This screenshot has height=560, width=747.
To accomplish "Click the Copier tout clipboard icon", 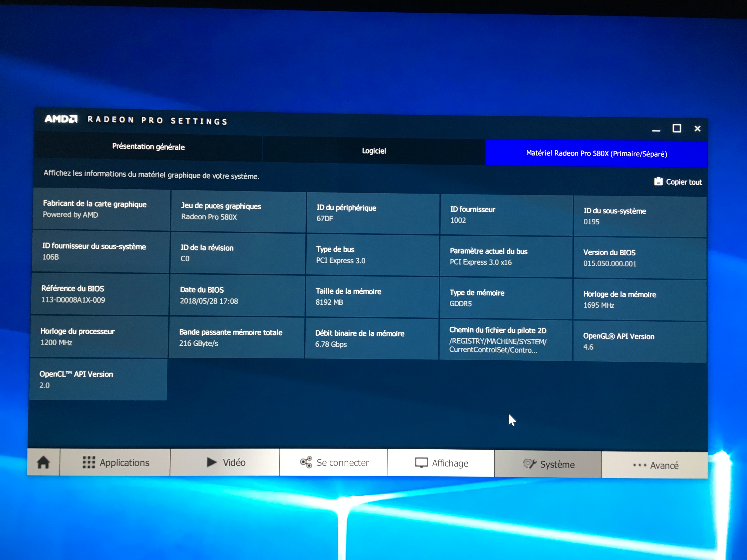I will click(x=658, y=182).
